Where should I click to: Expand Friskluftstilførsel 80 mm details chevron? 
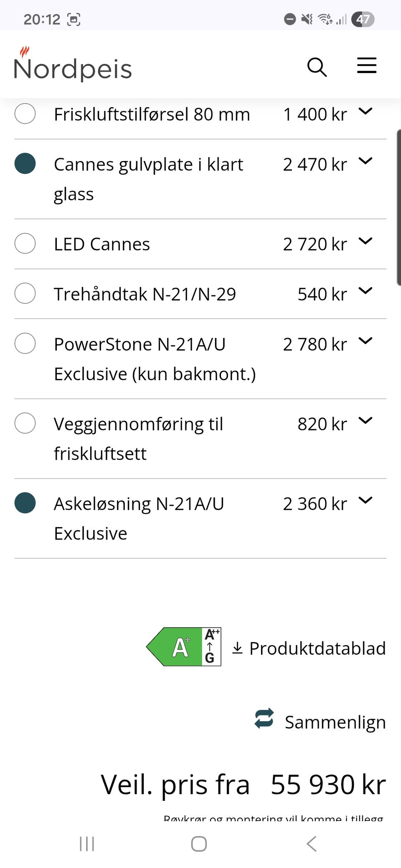pos(365,111)
